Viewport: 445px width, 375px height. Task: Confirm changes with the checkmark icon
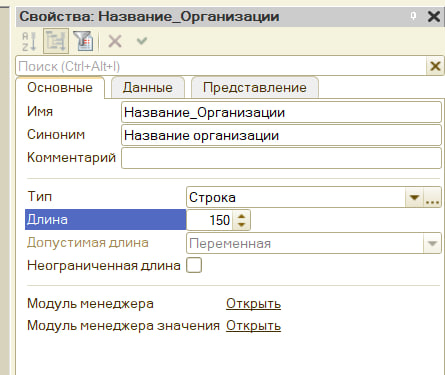(x=142, y=41)
